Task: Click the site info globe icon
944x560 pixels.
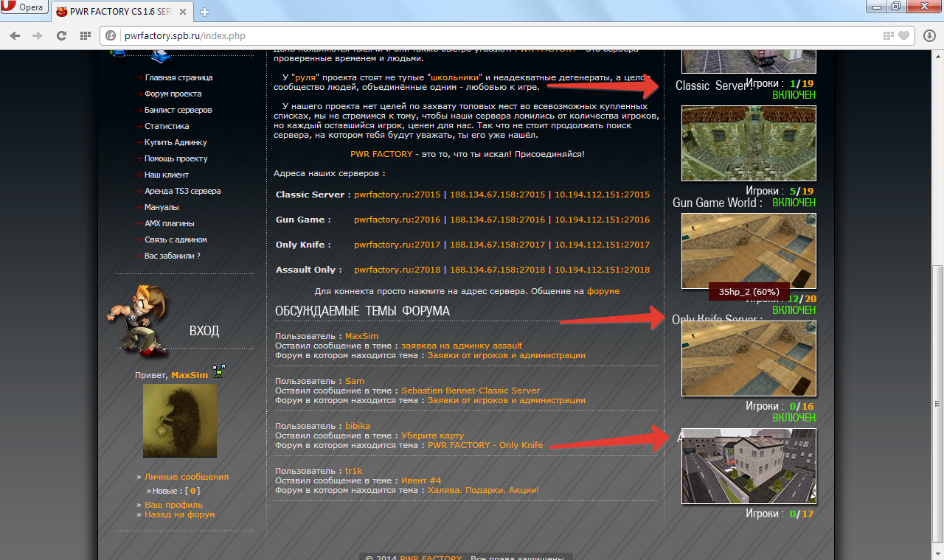Action: point(111,35)
